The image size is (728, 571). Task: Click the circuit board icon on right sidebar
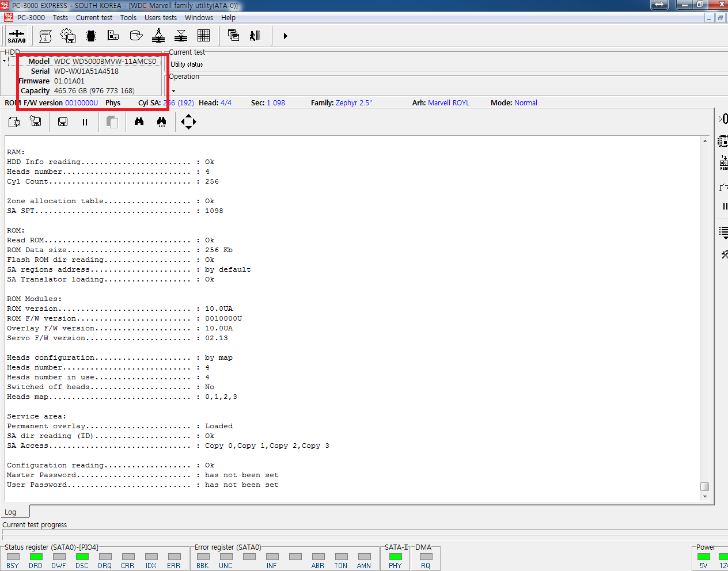(x=723, y=141)
